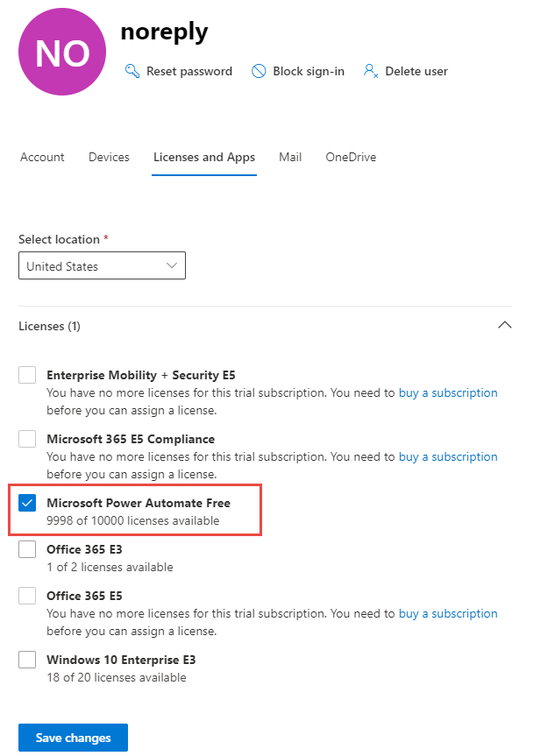Click the Save changes button
The height and width of the screenshot is (756, 533).
73,738
